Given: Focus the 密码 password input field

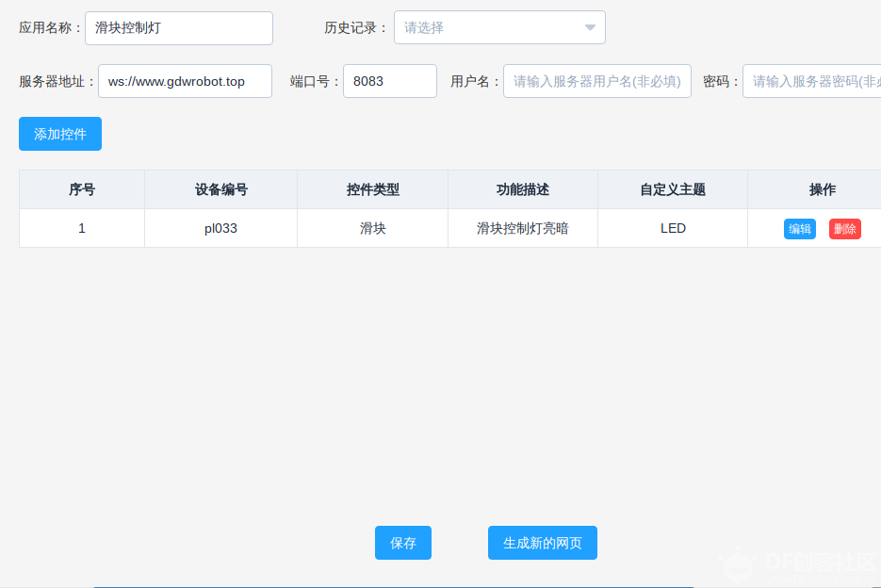Looking at the screenshot, I should 814,82.
